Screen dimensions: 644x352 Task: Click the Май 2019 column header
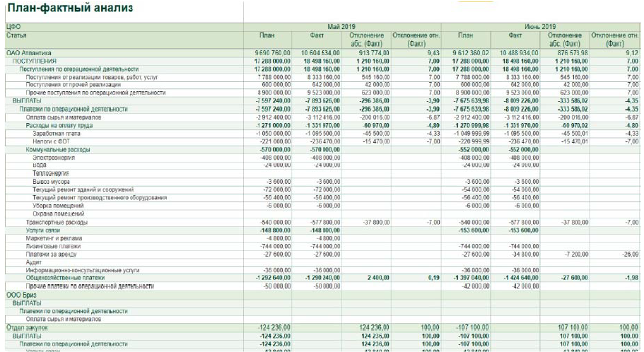tap(342, 27)
